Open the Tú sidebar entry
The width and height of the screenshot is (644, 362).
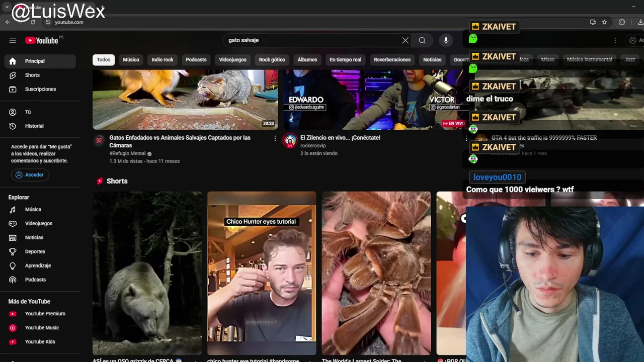click(x=40, y=112)
